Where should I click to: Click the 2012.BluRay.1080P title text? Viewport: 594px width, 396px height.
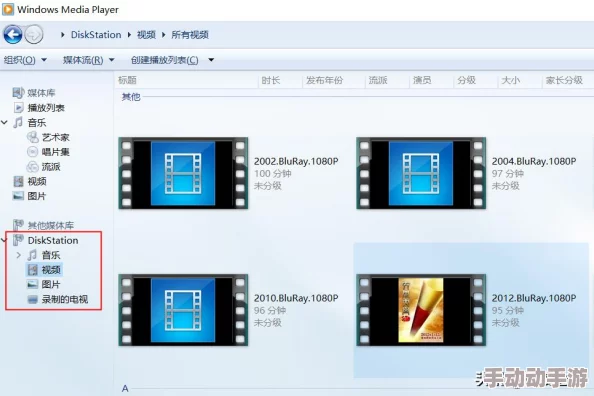[534, 298]
